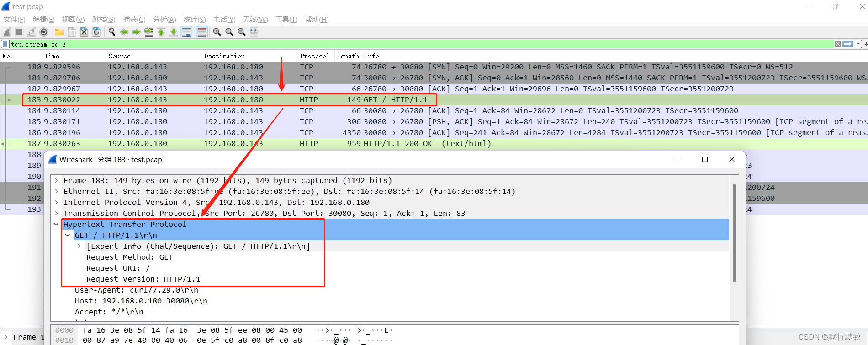Open display filter bookmarks

[x=5, y=44]
